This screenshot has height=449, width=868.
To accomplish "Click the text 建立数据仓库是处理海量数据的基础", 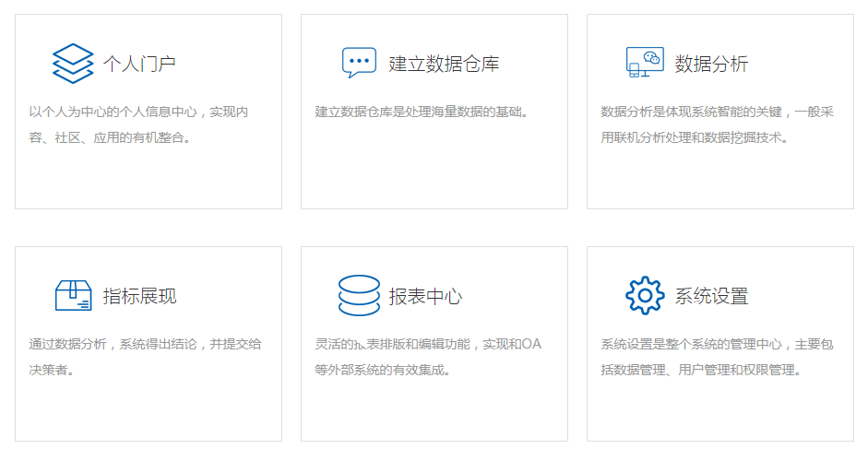I will [422, 112].
